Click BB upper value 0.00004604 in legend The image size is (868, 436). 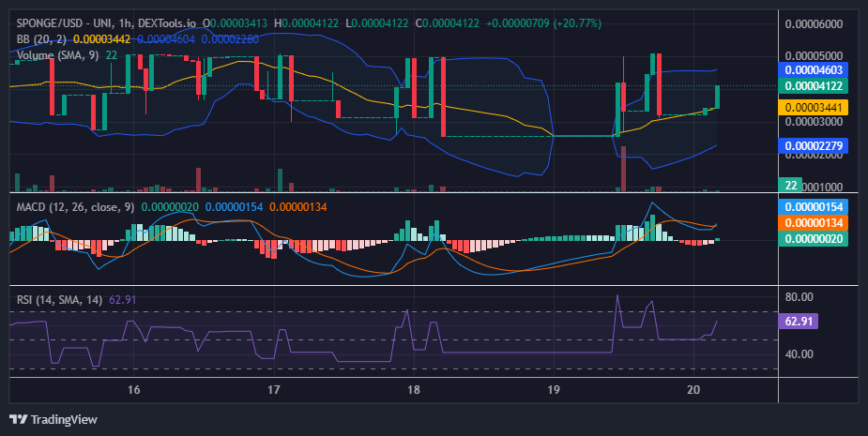pos(166,39)
